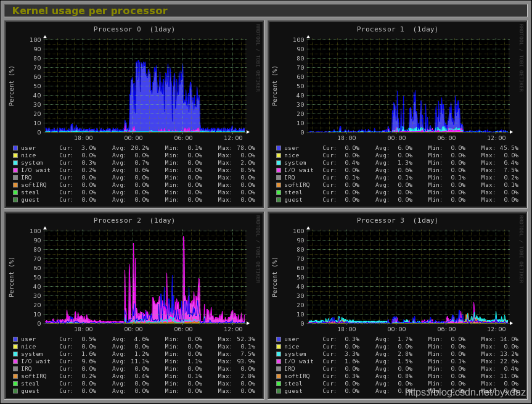Click the '12:00' time label in Processor 3
This screenshot has height=404, width=532.
(x=496, y=329)
